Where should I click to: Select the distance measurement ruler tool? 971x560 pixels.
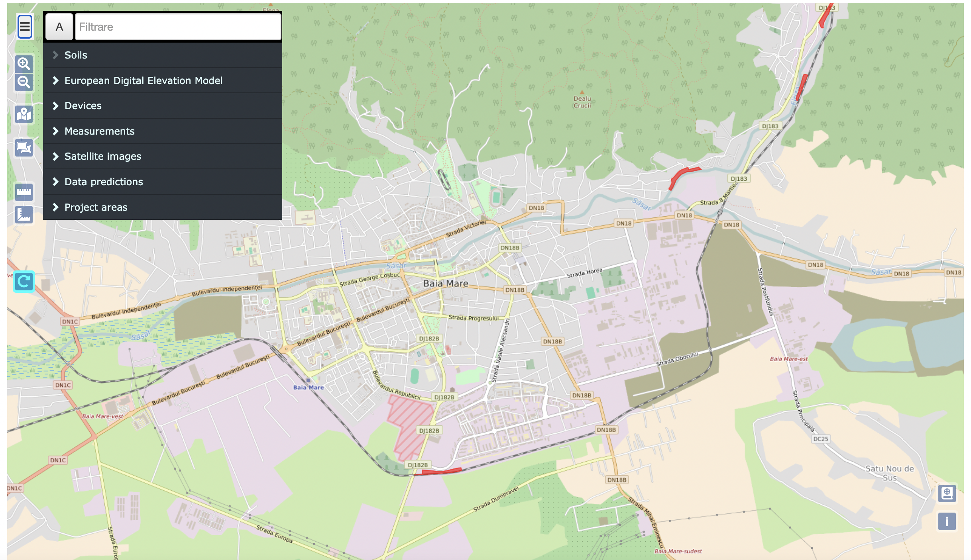(x=24, y=193)
